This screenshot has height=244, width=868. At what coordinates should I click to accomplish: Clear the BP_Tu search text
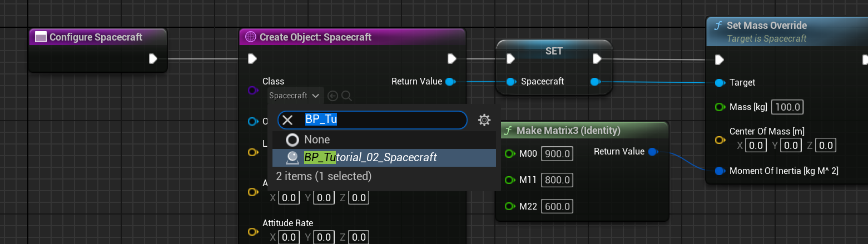[288, 120]
